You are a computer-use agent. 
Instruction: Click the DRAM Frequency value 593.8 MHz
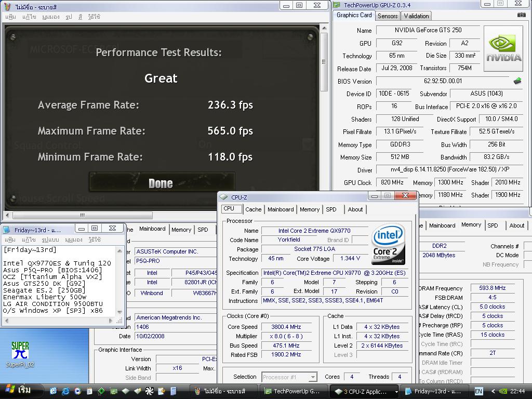pyautogui.click(x=493, y=288)
